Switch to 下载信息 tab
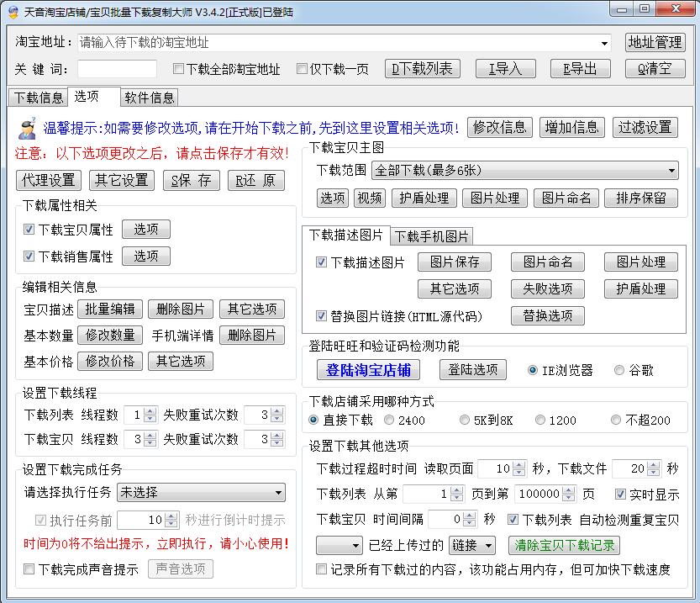 [x=39, y=98]
